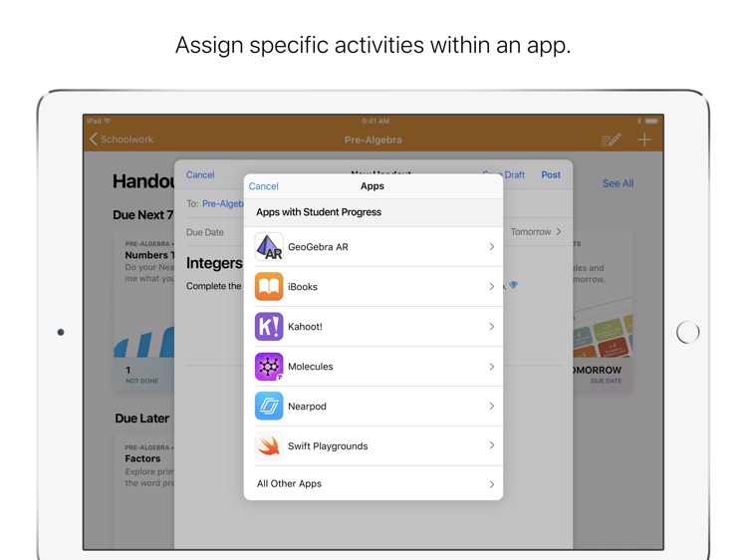This screenshot has width=747, height=560.
Task: Pick the Nearpod app icon
Action: click(x=269, y=407)
